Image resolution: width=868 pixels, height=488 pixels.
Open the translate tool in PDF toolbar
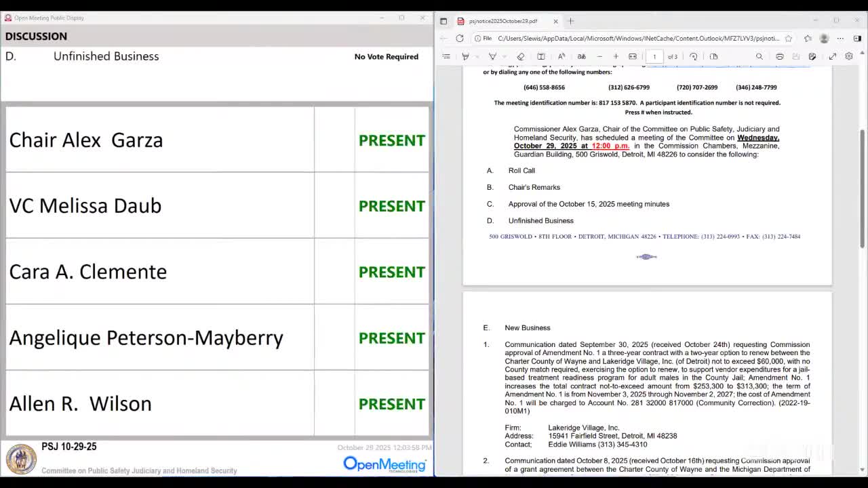581,56
